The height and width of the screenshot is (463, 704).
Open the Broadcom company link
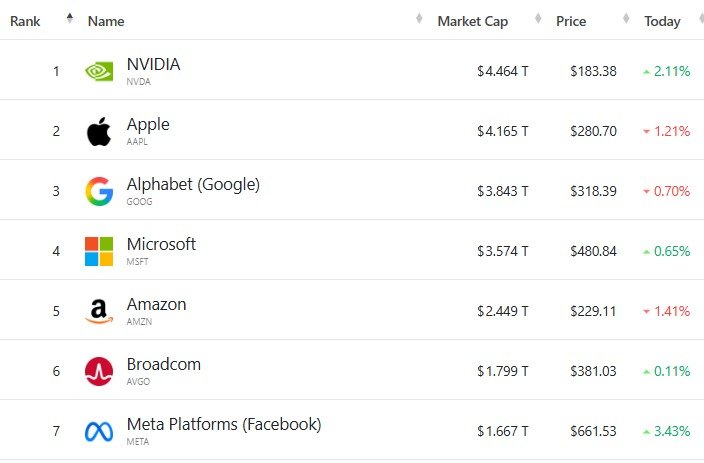(x=163, y=365)
